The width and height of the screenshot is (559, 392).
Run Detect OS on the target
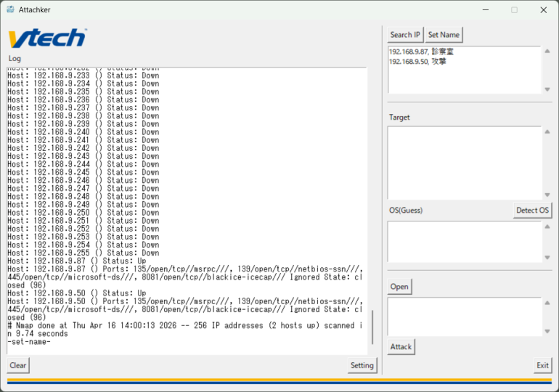point(532,211)
